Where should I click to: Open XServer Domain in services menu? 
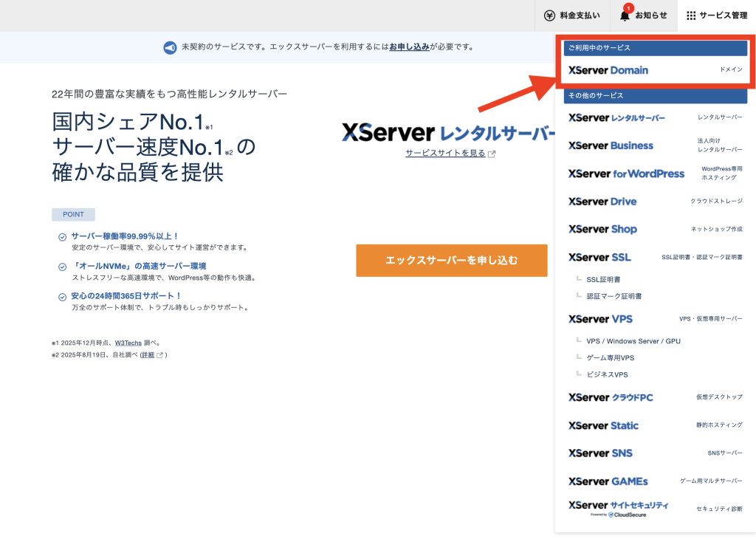coord(608,70)
